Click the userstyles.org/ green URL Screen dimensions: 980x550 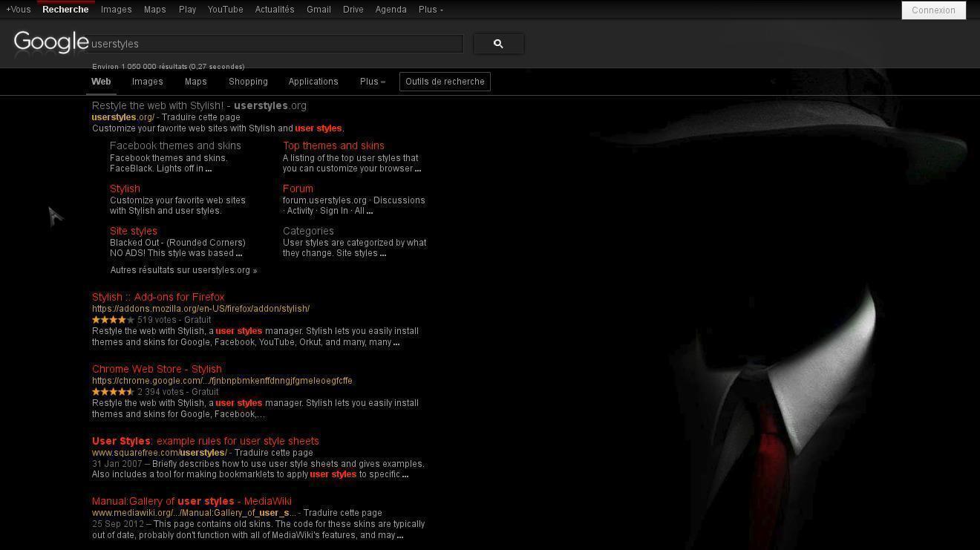click(x=123, y=117)
